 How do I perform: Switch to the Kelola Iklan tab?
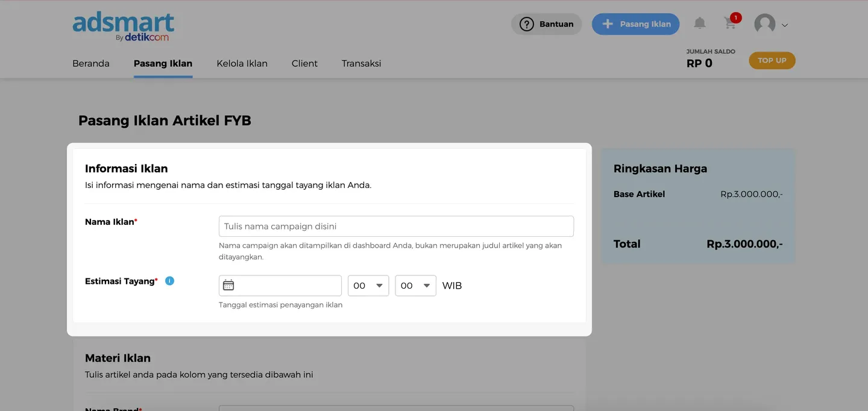[242, 63]
